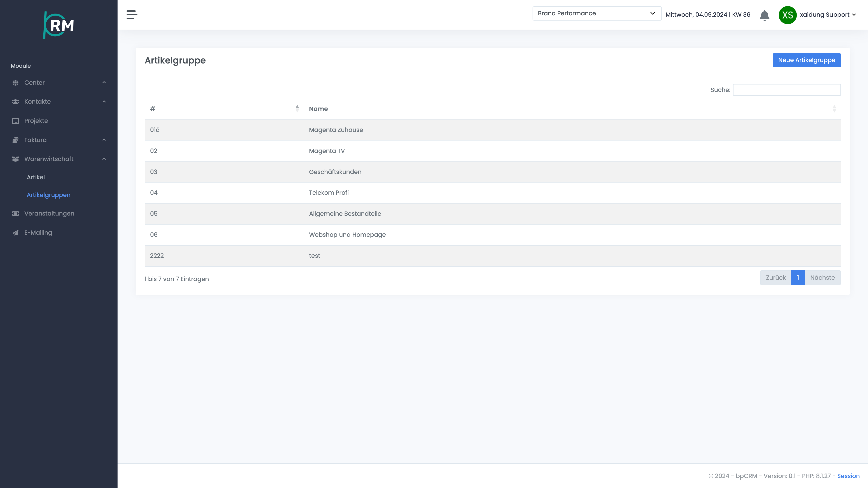Open the Brand Performance dropdown
The width and height of the screenshot is (868, 488).
[x=597, y=14]
